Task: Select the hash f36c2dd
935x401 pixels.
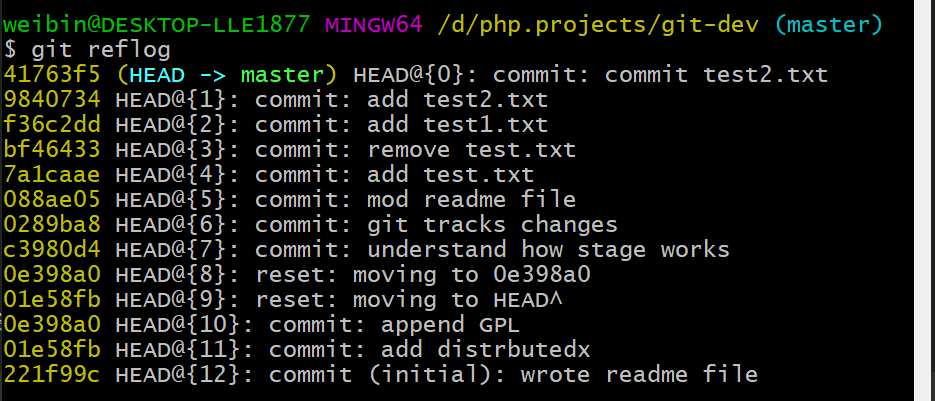Action: 52,125
